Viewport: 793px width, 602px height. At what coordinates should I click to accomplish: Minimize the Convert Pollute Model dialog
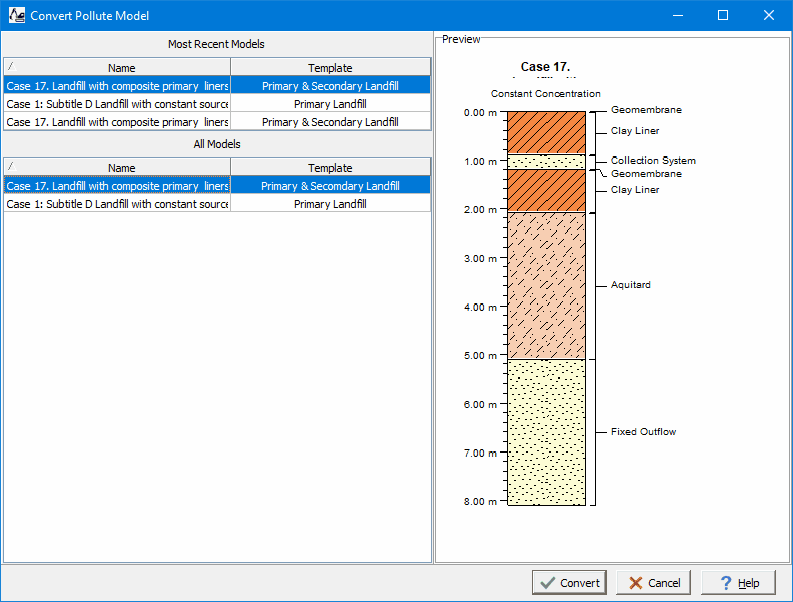pyautogui.click(x=677, y=15)
